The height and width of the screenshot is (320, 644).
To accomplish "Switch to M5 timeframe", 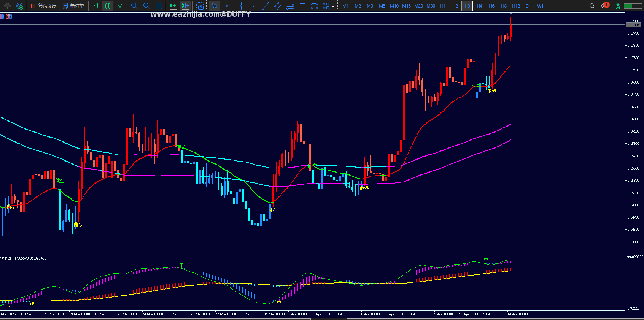I will point(382,6).
